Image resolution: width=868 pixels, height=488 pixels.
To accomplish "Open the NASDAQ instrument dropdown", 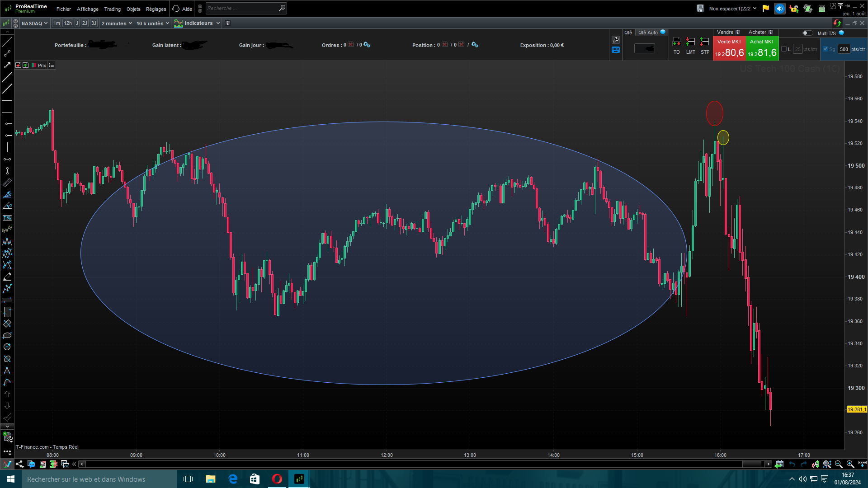I will click(x=34, y=23).
